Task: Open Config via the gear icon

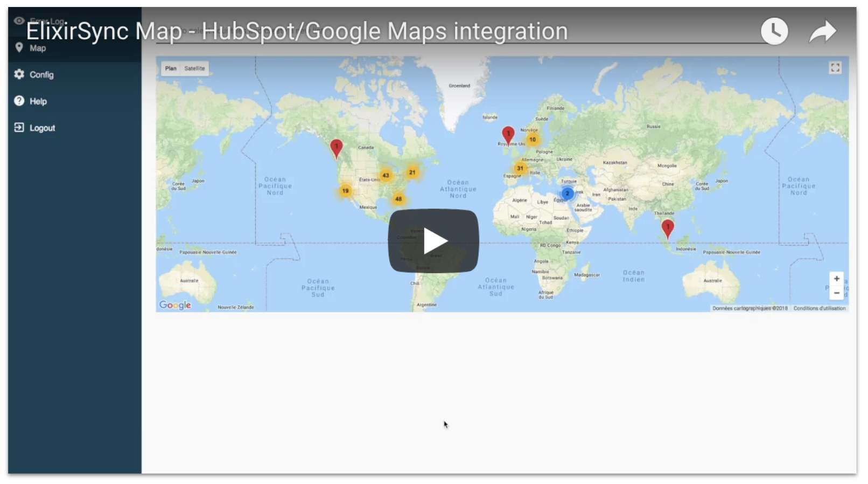Action: click(19, 74)
